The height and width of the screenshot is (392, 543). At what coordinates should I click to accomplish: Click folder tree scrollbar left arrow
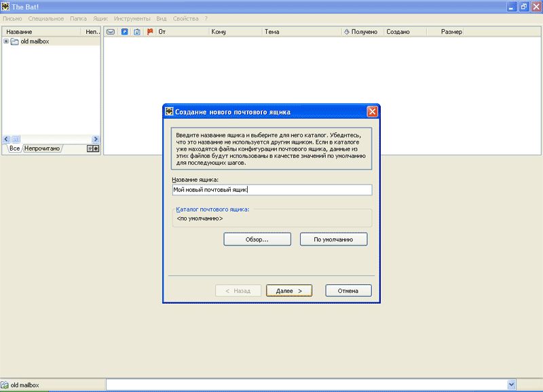click(x=6, y=139)
